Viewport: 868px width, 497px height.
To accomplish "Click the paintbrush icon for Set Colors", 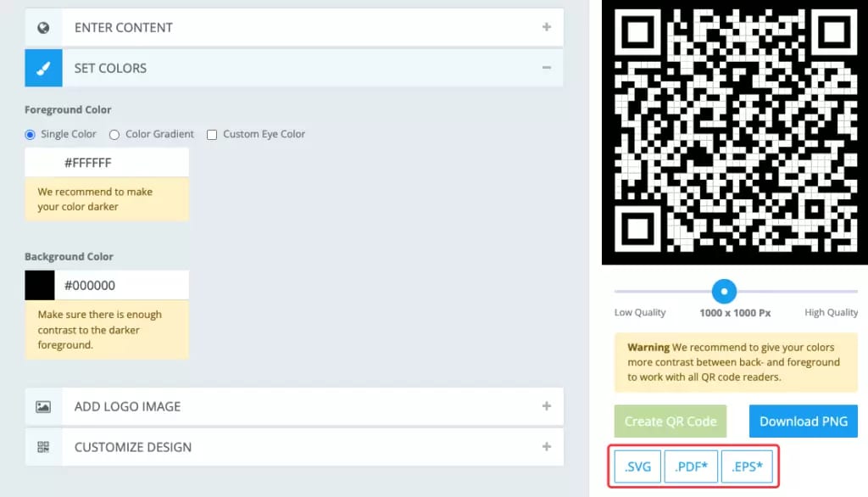I will pos(43,68).
